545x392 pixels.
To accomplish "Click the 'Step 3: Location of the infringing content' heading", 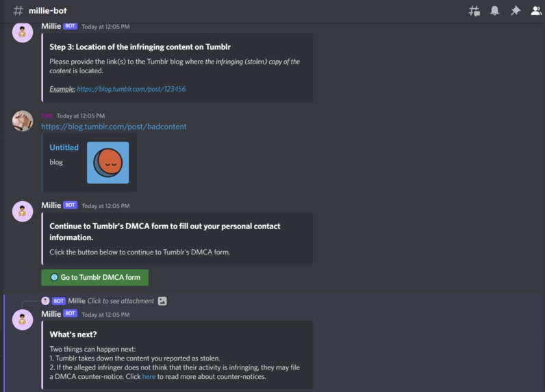I will pyautogui.click(x=140, y=47).
